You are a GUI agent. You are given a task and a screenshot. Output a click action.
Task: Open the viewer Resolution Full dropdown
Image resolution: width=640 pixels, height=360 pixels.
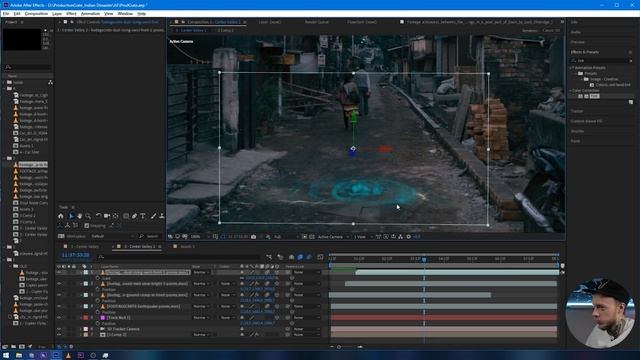pyautogui.click(x=286, y=237)
